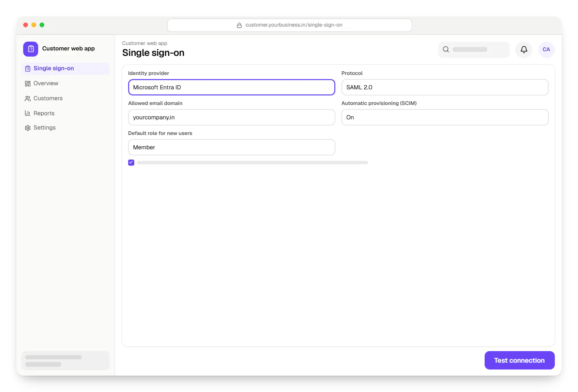Go to Overview in sidebar

65,84
